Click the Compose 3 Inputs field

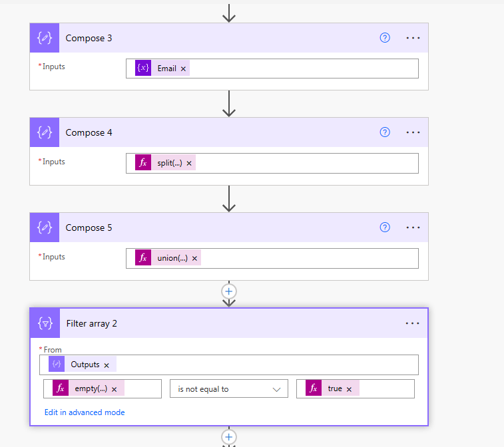click(x=272, y=69)
